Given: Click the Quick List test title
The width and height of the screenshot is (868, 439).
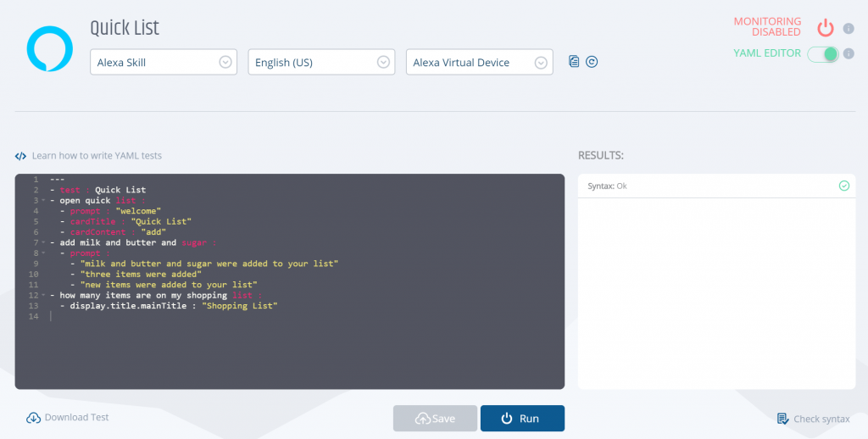Looking at the screenshot, I should pyautogui.click(x=125, y=28).
